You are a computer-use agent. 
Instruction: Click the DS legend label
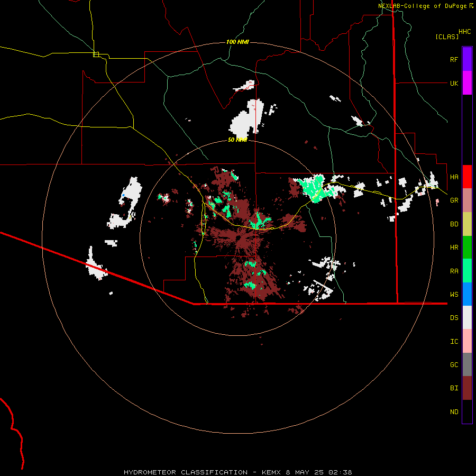(454, 318)
